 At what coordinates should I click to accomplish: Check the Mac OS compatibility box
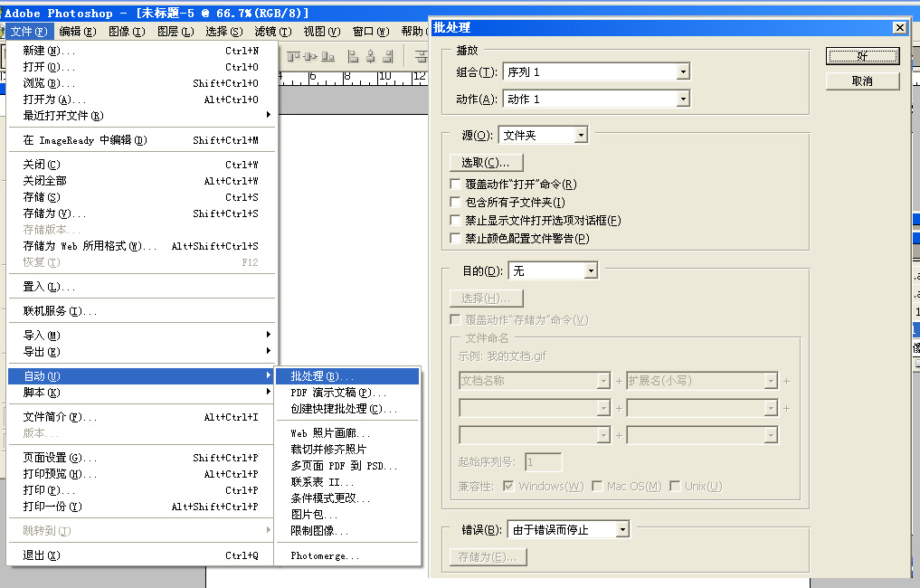597,486
